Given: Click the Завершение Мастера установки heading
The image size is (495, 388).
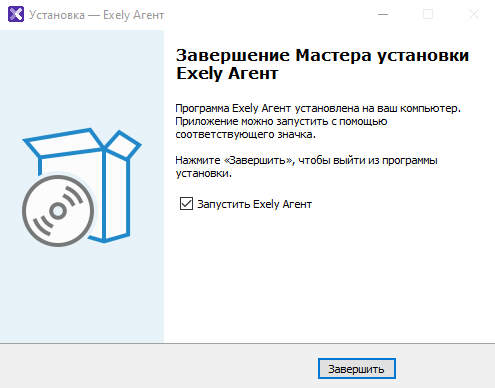Looking at the screenshot, I should point(322,55).
